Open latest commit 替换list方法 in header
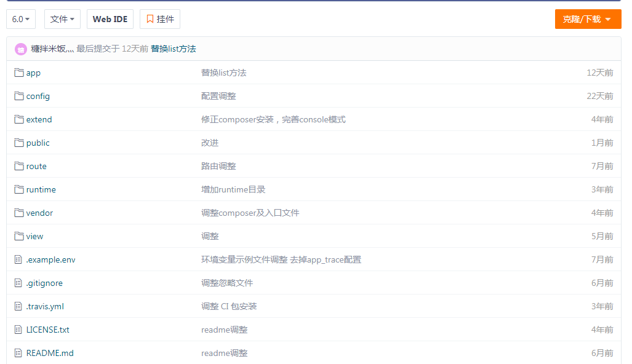This screenshot has height=364, width=632. pyautogui.click(x=174, y=49)
